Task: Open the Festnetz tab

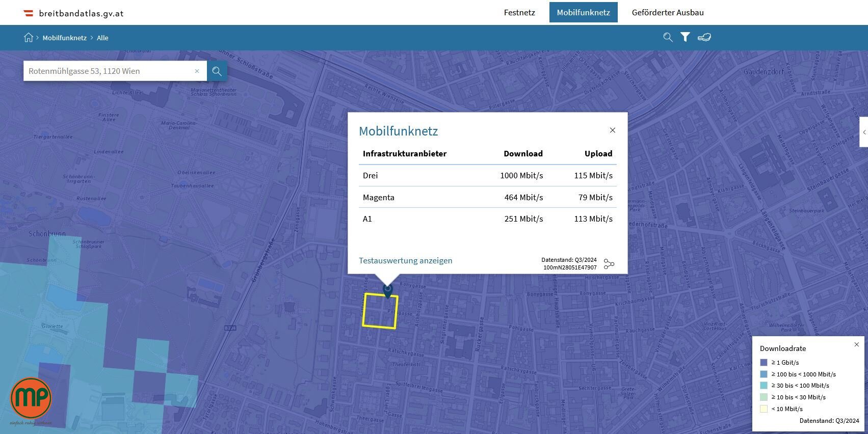Action: point(519,12)
